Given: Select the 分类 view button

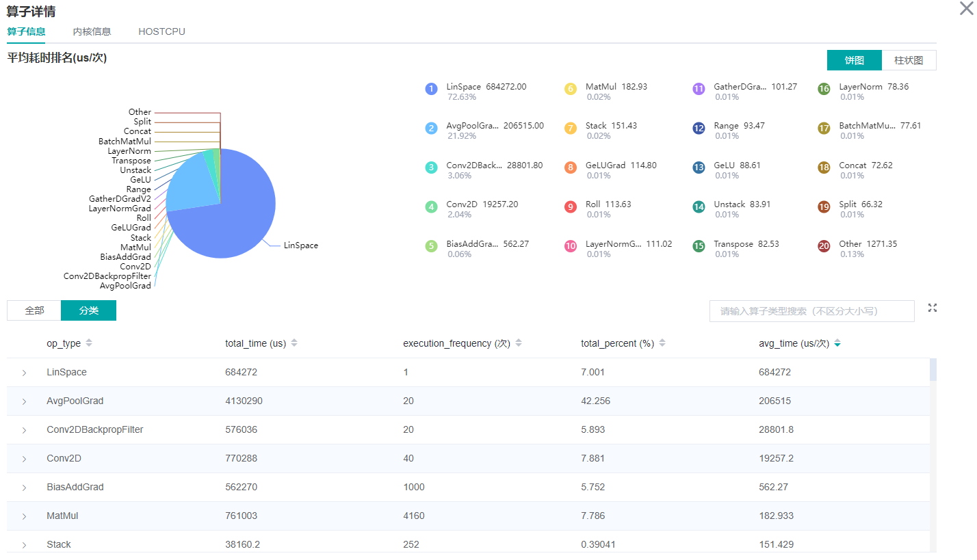Looking at the screenshot, I should point(88,310).
